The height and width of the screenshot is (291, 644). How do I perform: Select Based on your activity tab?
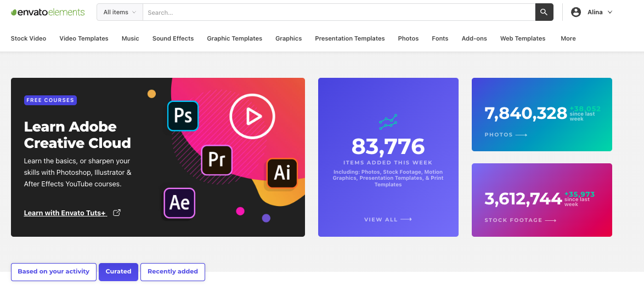click(53, 272)
